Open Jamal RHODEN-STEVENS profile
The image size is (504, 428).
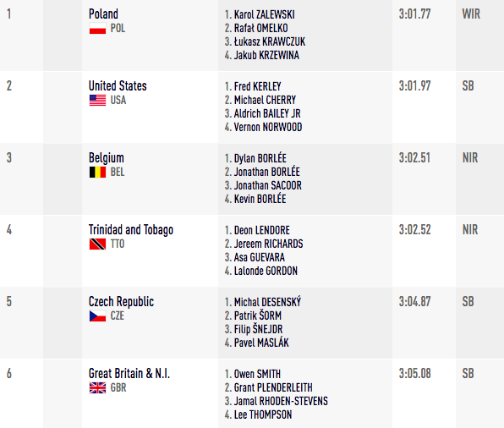pyautogui.click(x=281, y=401)
